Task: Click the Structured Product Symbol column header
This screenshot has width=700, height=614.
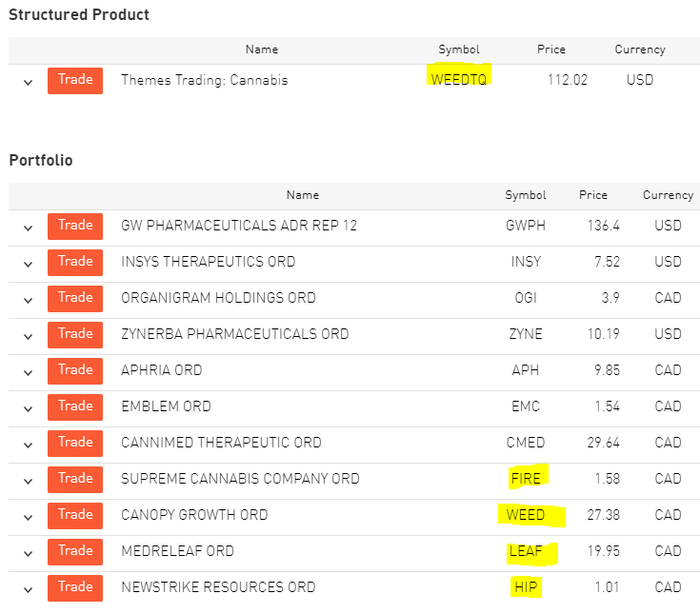Action: [459, 50]
